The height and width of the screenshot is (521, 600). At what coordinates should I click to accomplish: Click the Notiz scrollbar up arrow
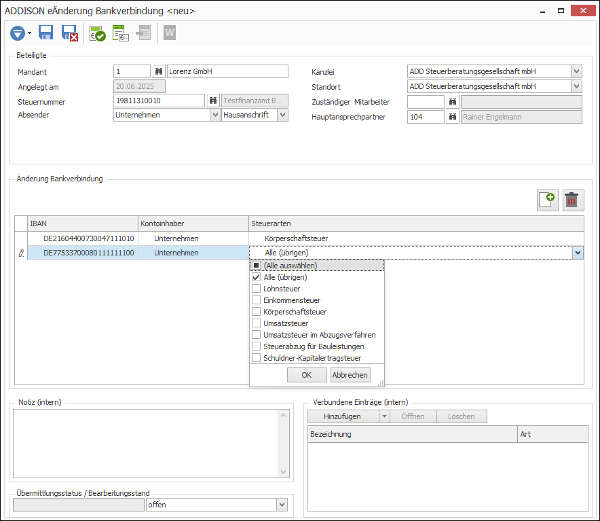283,415
